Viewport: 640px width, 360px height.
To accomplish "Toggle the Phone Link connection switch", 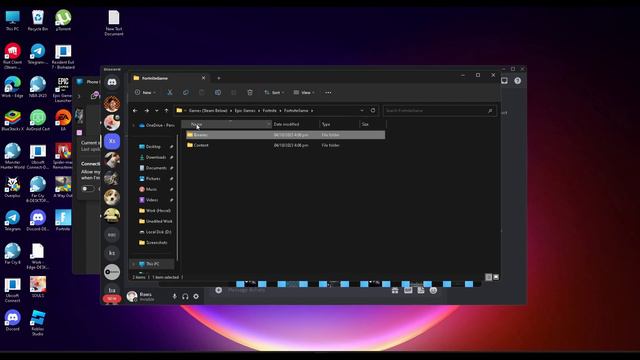I will point(87,189).
